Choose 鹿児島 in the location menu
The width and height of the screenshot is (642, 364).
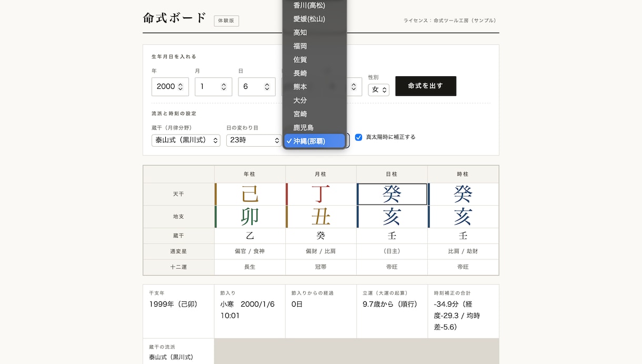pos(315,128)
